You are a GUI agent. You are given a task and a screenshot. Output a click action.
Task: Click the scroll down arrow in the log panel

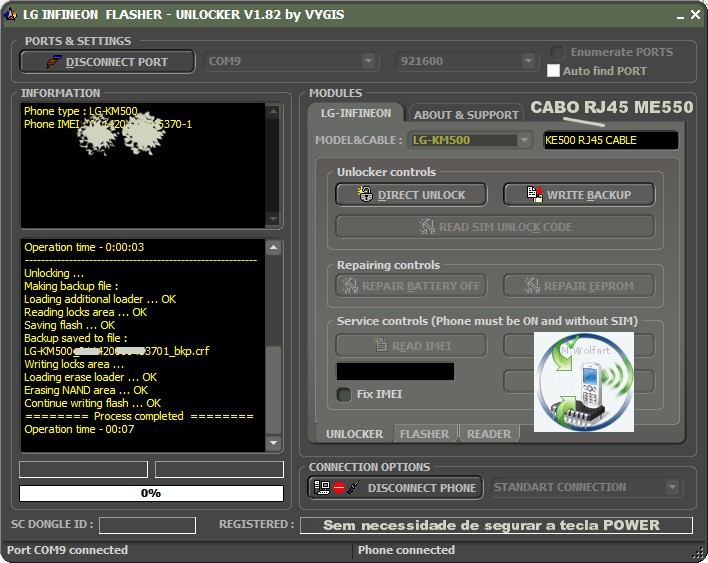(x=273, y=443)
